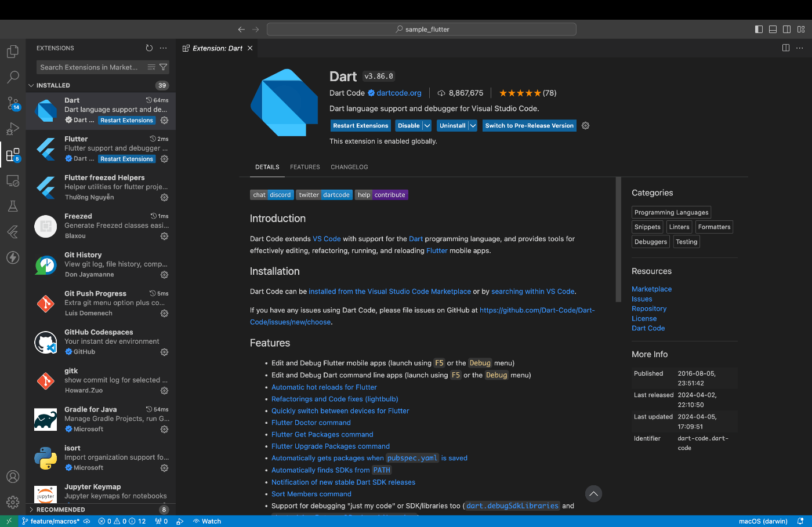
Task: Open remote window indicator in status bar
Action: 9,521
